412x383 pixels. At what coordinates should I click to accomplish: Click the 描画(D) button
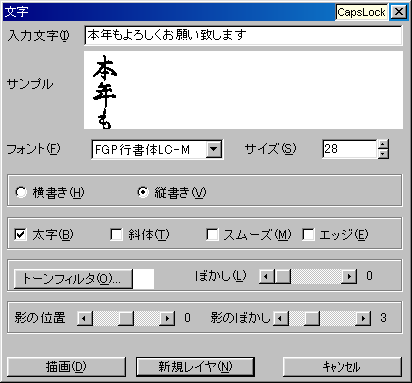pyautogui.click(x=66, y=367)
